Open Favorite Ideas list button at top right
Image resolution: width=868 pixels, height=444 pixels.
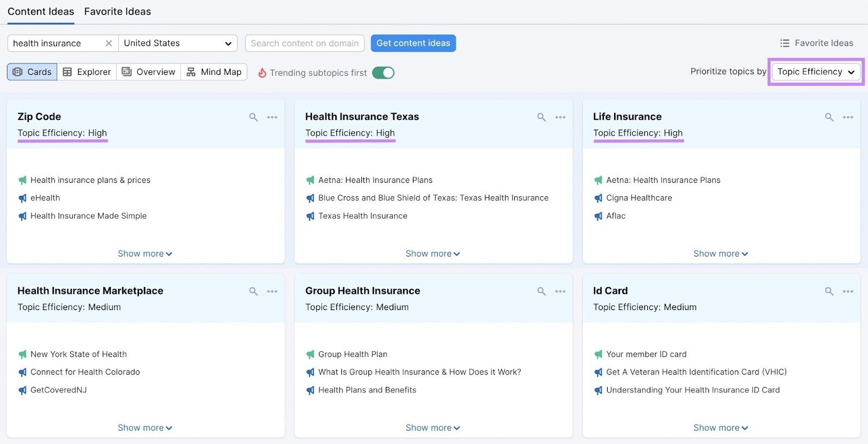point(816,43)
